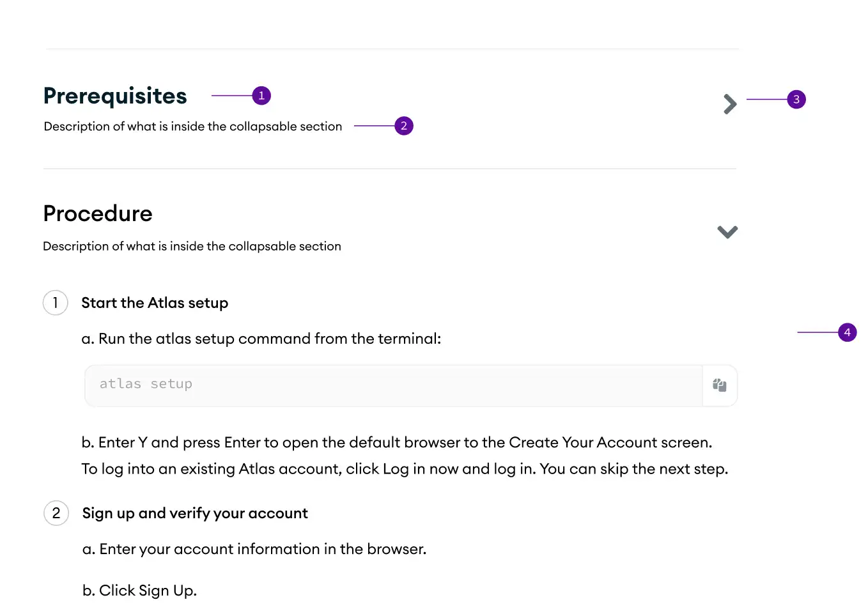Click annotation marker number 4
This screenshot has height=616, width=868.
(848, 332)
